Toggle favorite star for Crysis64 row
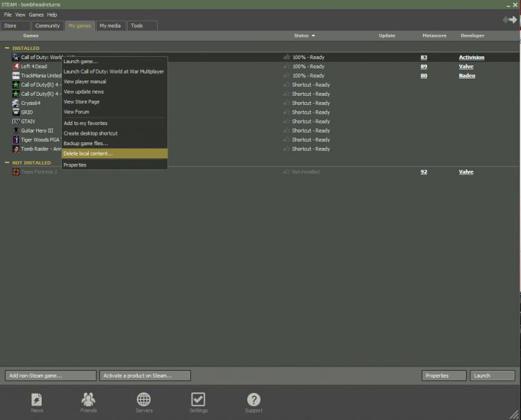This screenshot has width=521, height=420. [x=287, y=103]
